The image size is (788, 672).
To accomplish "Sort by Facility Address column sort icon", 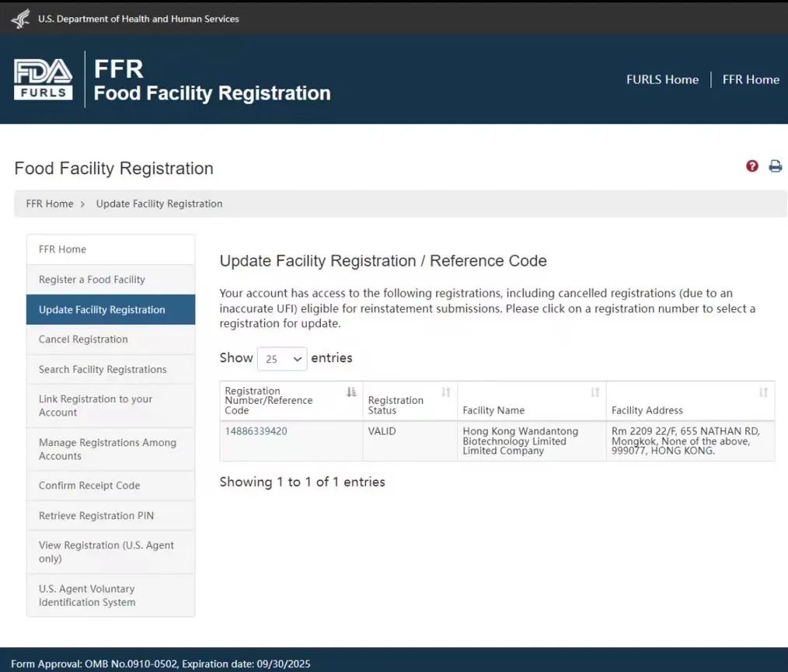I will 763,392.
